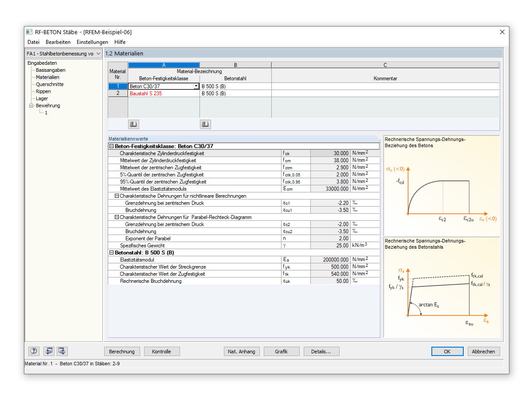Click the Exponent der Parabel row

click(x=244, y=238)
